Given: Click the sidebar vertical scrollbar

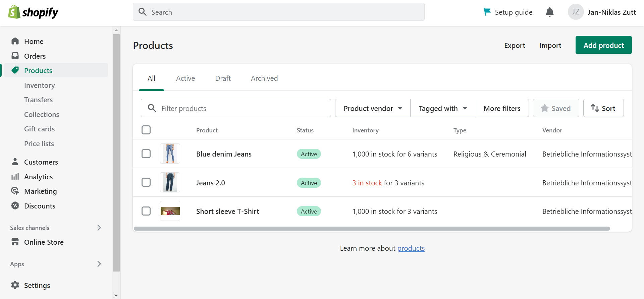Looking at the screenshot, I should (116, 153).
